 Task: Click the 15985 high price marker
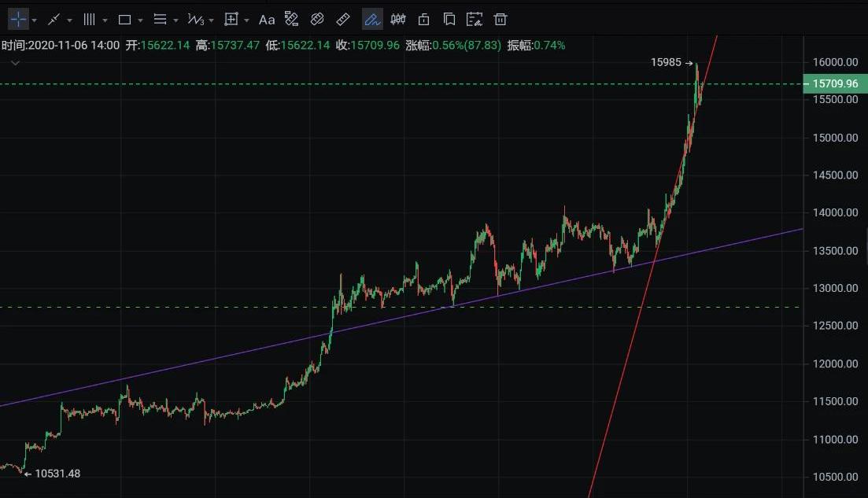coord(666,62)
